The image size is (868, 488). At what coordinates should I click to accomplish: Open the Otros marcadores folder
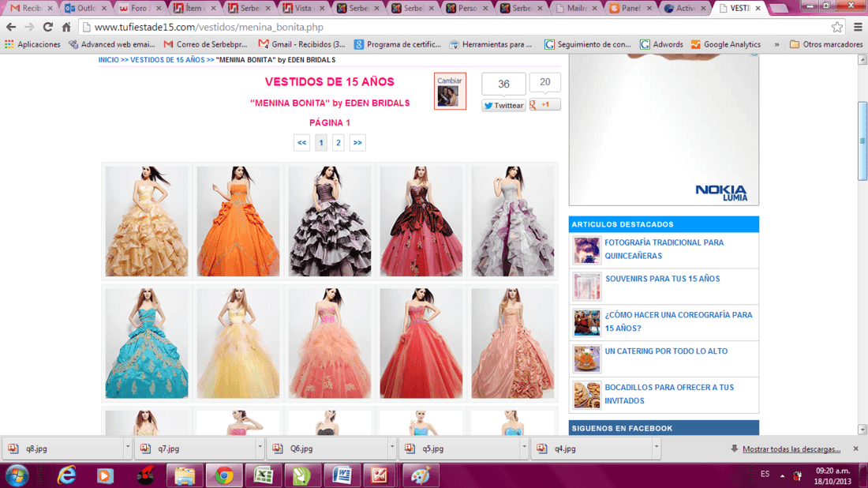[826, 44]
